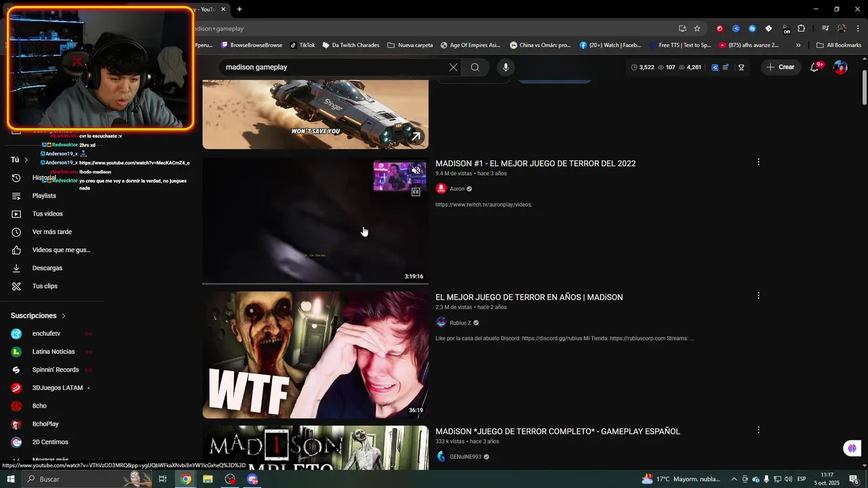Open the YouTube account avatar menu

coord(840,67)
